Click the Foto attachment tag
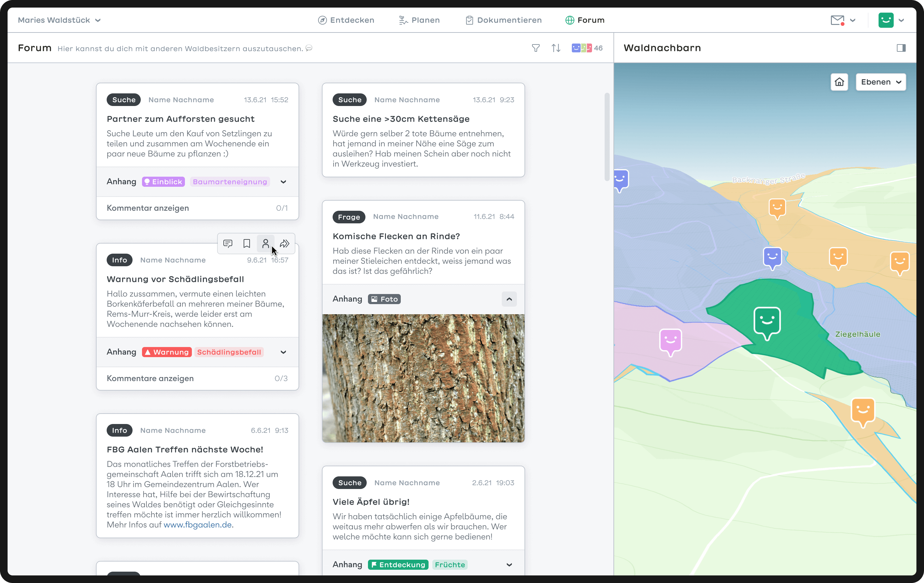Screen dimensions: 924x583 click(x=384, y=299)
